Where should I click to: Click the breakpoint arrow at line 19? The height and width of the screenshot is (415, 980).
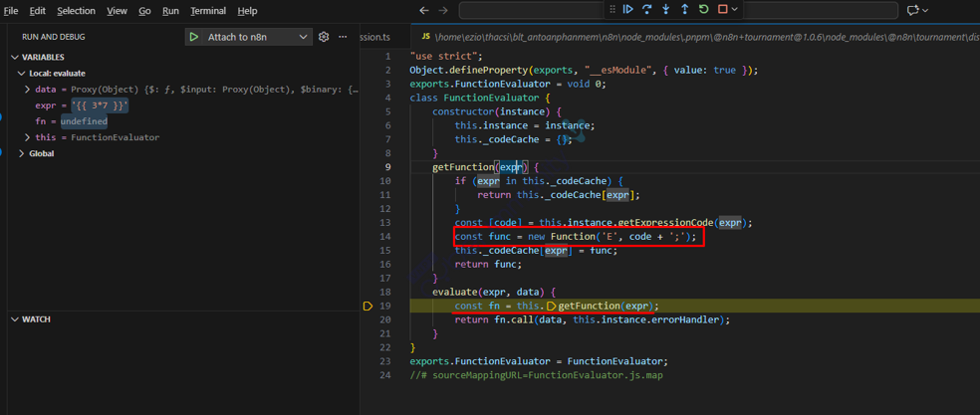coord(367,306)
